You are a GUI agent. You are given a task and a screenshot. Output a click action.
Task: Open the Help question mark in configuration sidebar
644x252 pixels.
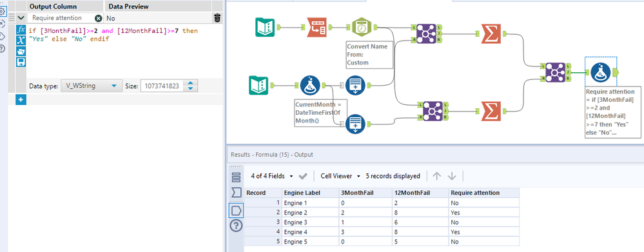pyautogui.click(x=3, y=48)
